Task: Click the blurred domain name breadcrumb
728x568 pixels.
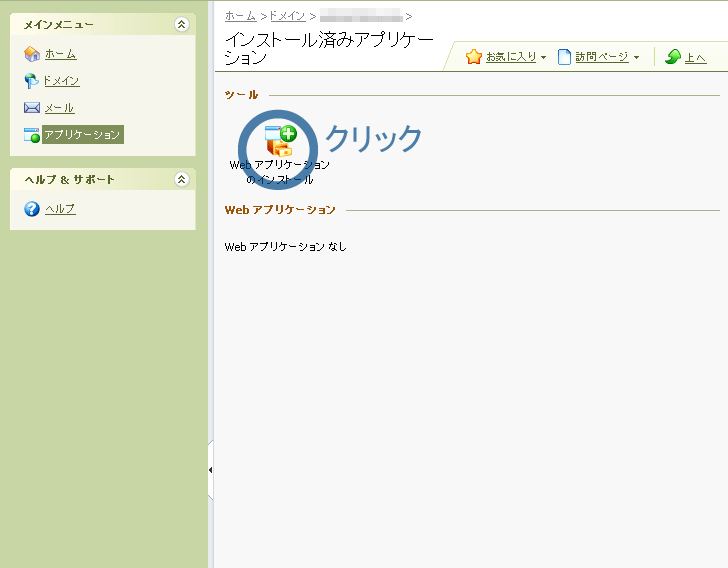Action: coord(361,16)
